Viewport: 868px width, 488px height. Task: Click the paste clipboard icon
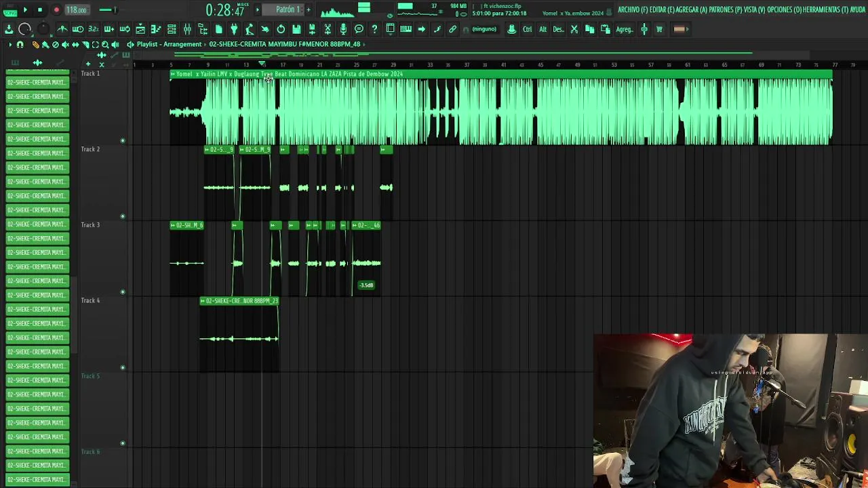606,29
